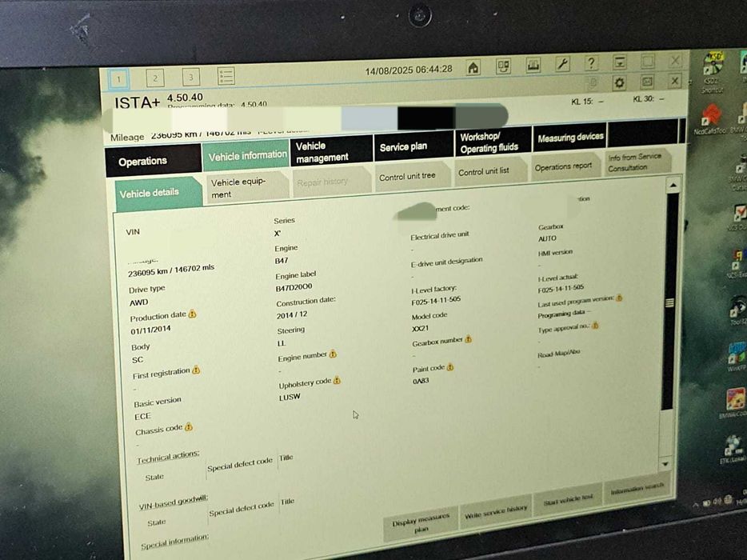Close the session with lower X icon
Image resolution: width=747 pixels, height=560 pixels.
pyautogui.click(x=674, y=81)
